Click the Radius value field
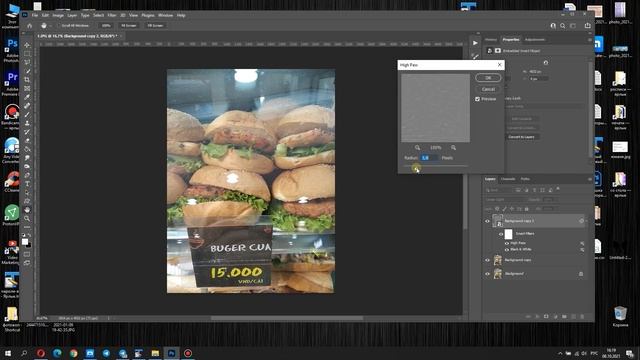 [x=429, y=158]
